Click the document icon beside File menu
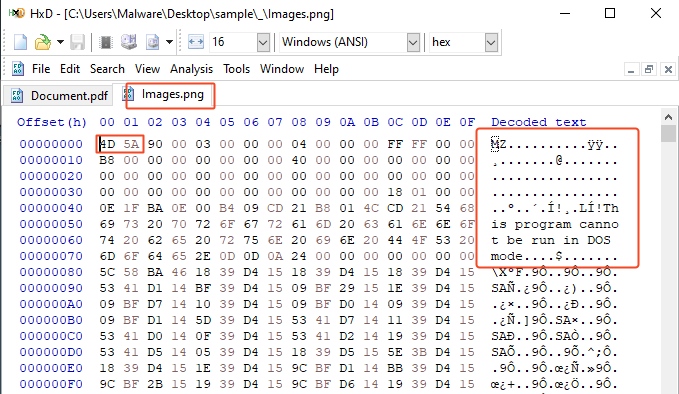The image size is (679, 394). pyautogui.click(x=18, y=69)
